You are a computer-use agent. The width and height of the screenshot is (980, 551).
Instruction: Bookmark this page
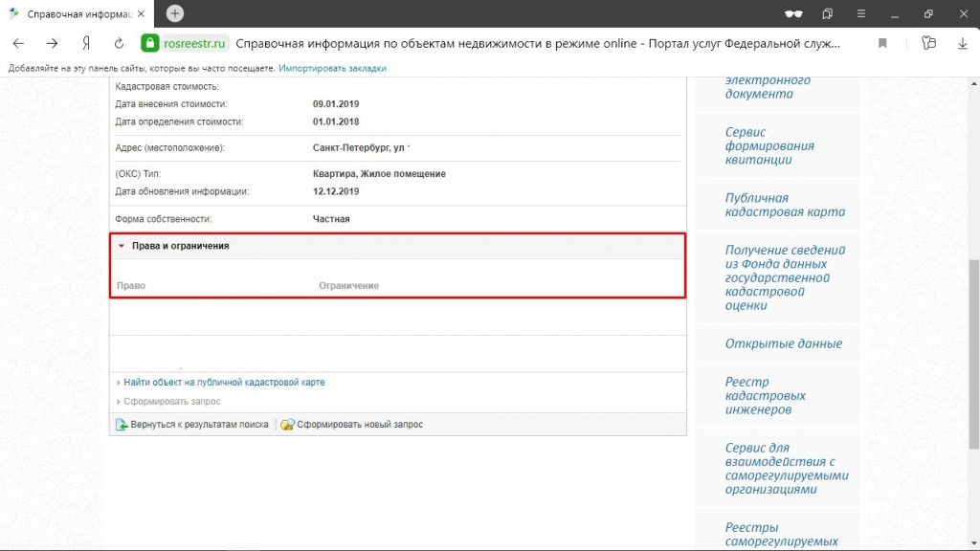coord(882,43)
